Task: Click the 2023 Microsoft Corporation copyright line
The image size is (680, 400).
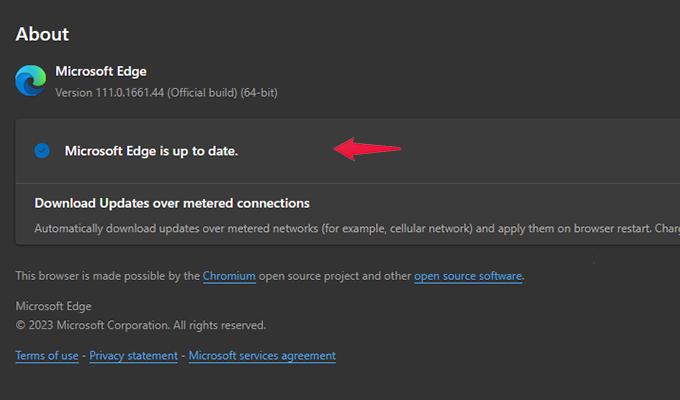Action: pyautogui.click(x=141, y=325)
